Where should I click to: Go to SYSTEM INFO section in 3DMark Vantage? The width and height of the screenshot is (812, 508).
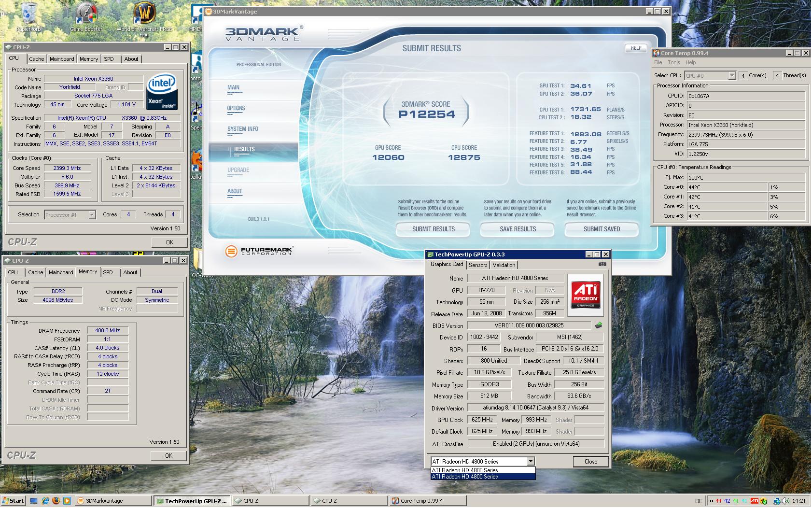point(243,129)
